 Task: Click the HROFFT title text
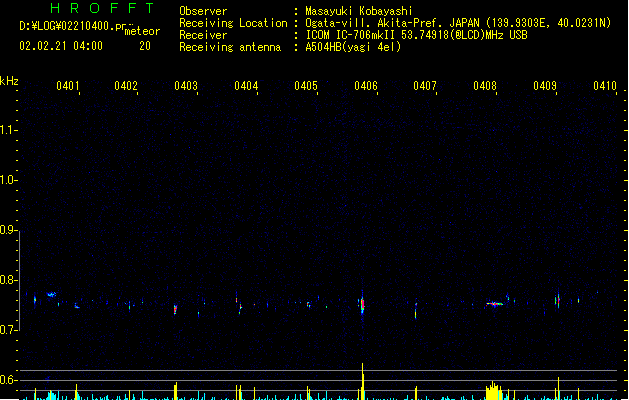(x=102, y=8)
